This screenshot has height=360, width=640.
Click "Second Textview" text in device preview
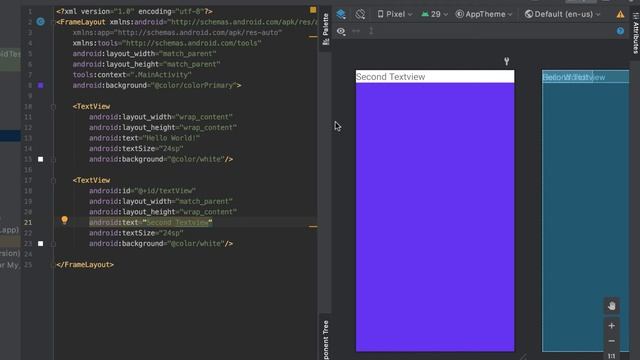click(x=391, y=77)
